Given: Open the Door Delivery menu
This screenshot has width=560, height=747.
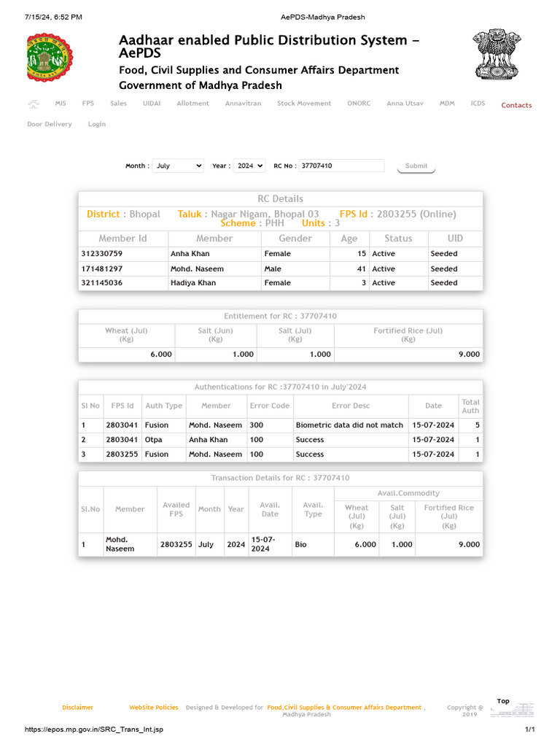Looking at the screenshot, I should coord(50,124).
